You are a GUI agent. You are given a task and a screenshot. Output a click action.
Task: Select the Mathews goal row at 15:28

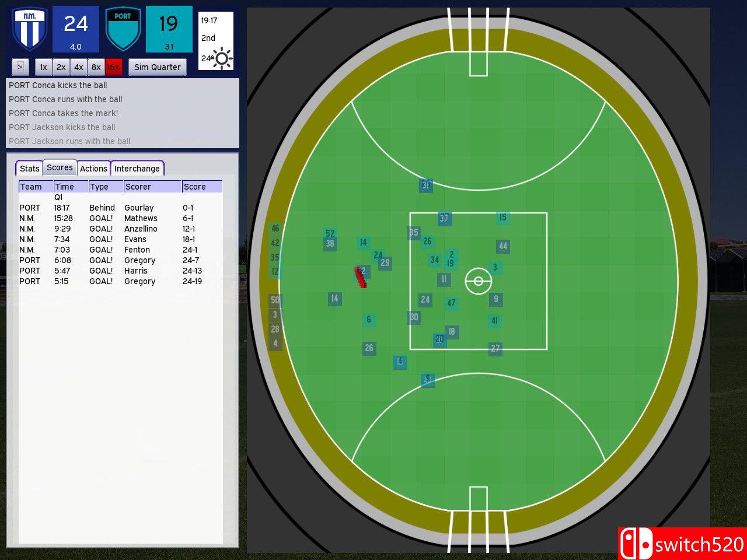[x=120, y=218]
